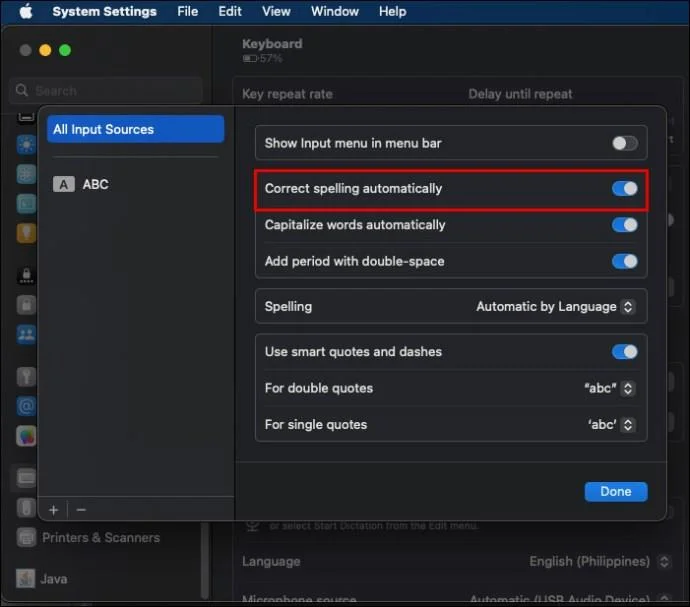
Task: Click the Done button
Action: tap(616, 491)
